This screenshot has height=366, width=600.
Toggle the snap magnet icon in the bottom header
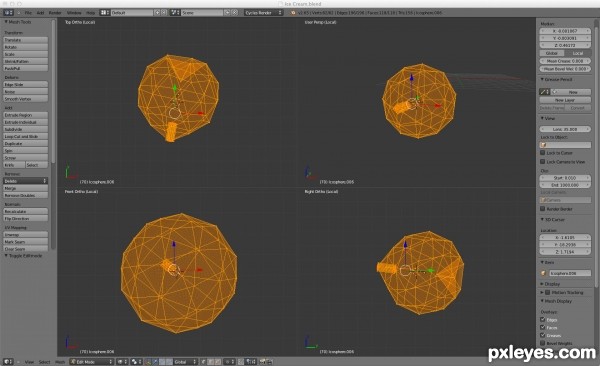point(241,361)
